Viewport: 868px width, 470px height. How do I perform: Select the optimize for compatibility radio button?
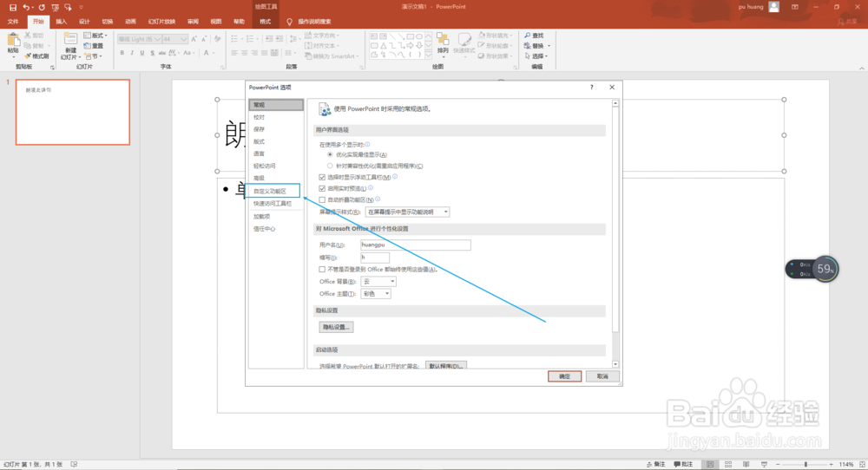(330, 166)
